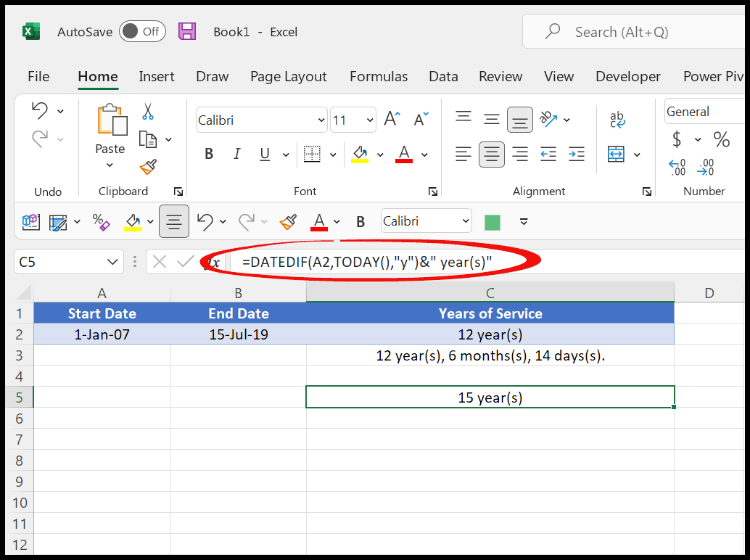This screenshot has width=750, height=560.
Task: Open the Developer ribbon tab
Action: pos(627,76)
